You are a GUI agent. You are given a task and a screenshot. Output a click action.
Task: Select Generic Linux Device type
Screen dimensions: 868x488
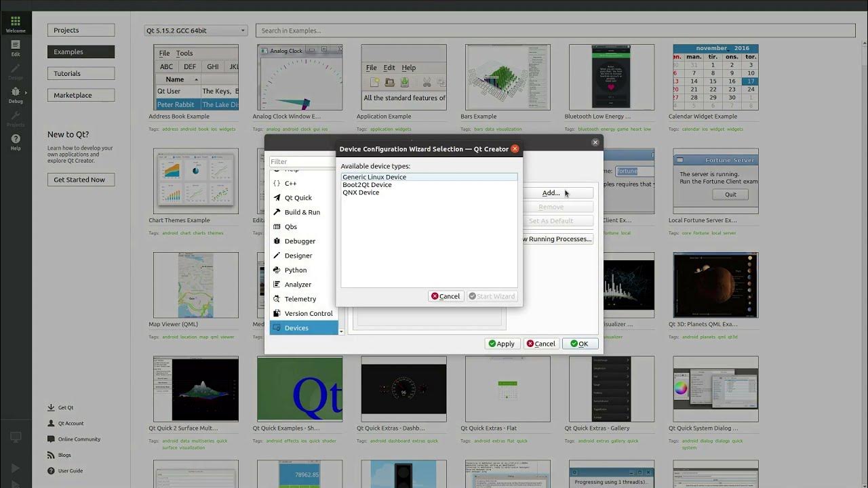pyautogui.click(x=429, y=177)
